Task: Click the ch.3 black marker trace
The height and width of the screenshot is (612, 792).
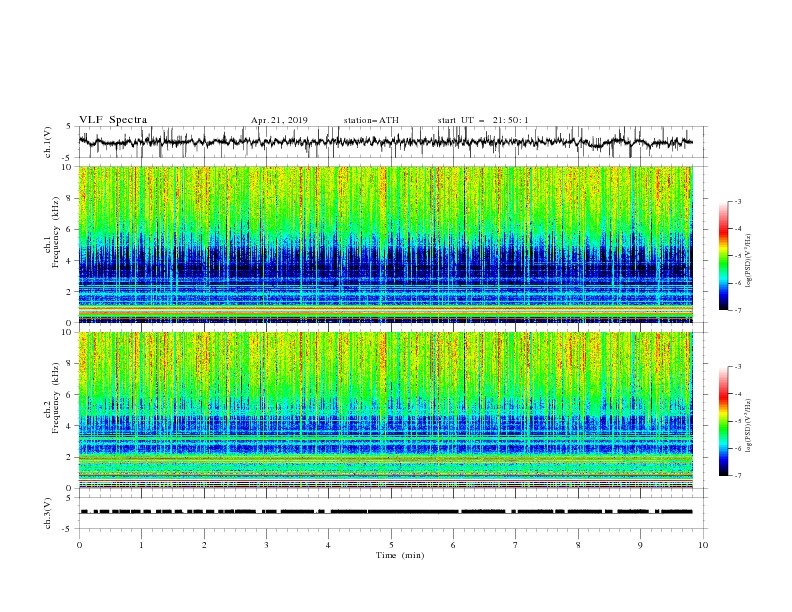Action: [386, 512]
